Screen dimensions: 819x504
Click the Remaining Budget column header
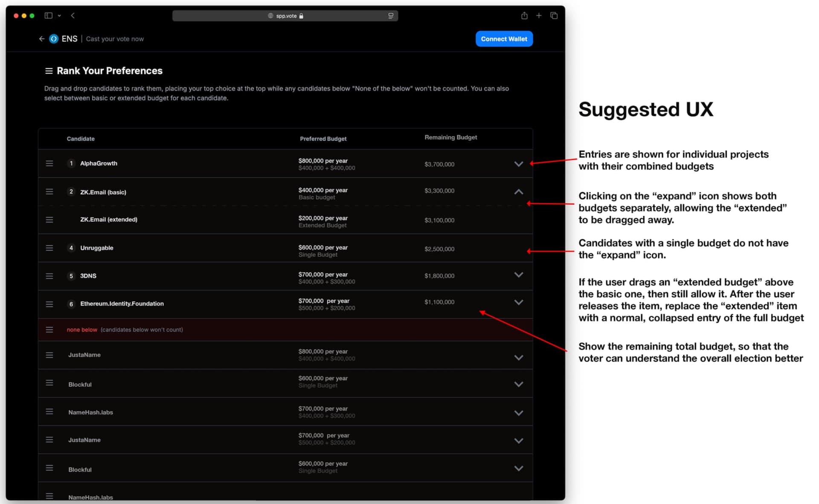[451, 137]
